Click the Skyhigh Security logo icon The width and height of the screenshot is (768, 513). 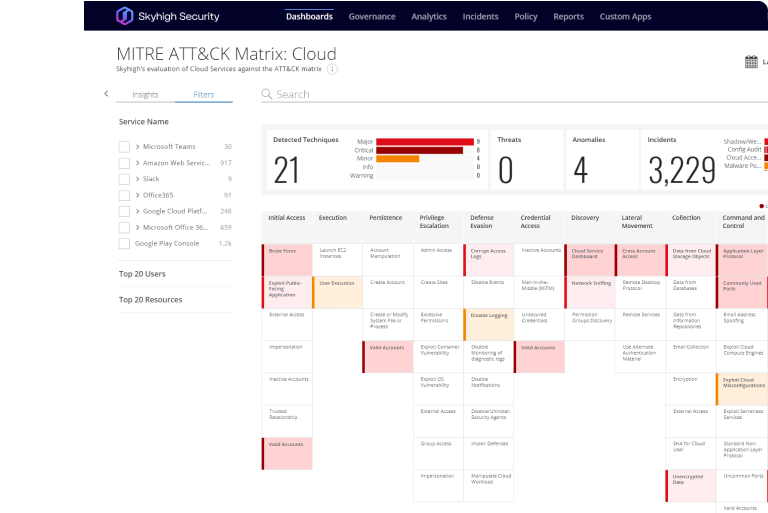tap(124, 16)
